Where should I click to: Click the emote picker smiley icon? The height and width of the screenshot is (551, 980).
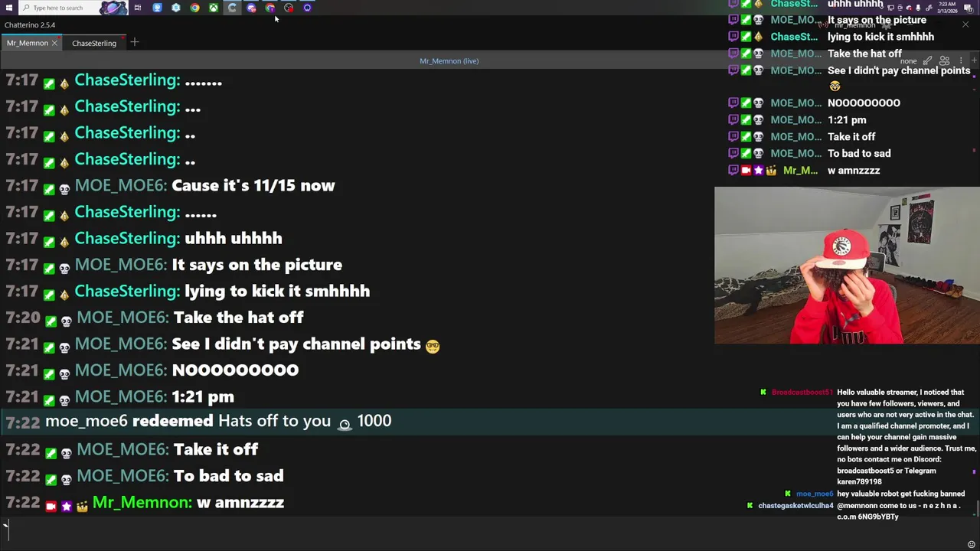(971, 544)
